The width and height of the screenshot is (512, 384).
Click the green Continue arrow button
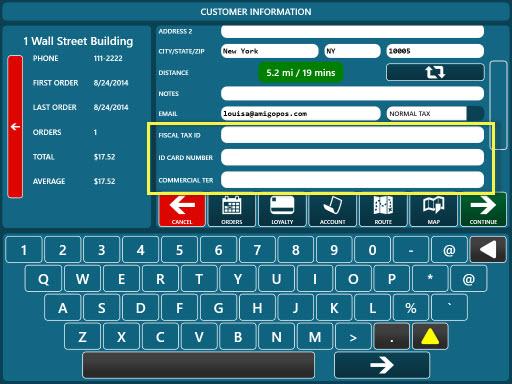click(x=483, y=210)
